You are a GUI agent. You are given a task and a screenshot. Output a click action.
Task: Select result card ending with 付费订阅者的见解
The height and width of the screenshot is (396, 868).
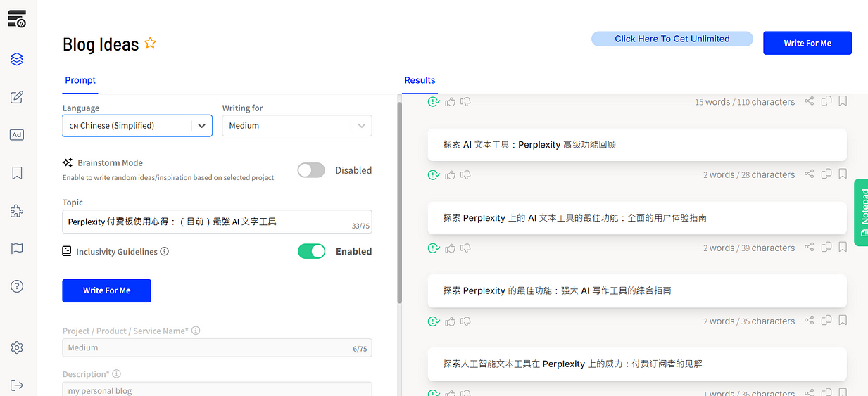(637, 364)
